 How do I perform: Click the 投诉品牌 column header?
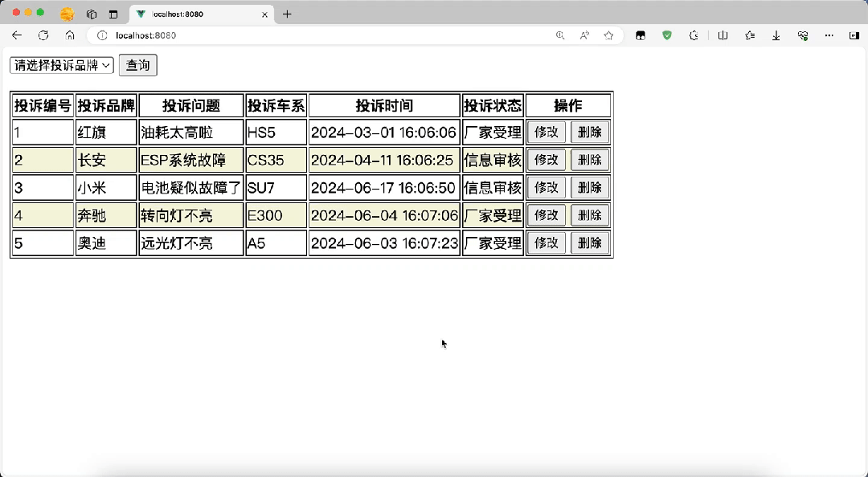106,105
